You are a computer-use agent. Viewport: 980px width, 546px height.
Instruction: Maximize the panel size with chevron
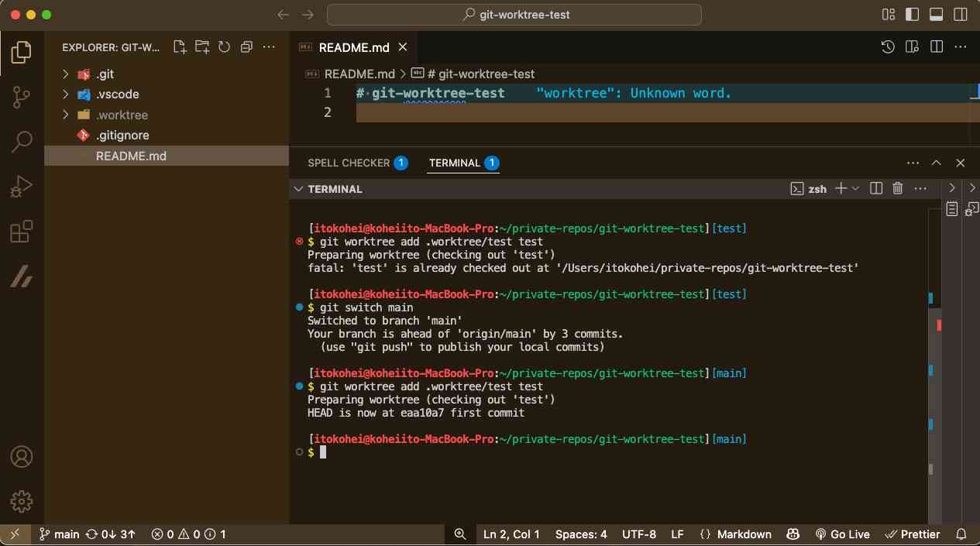click(x=936, y=163)
